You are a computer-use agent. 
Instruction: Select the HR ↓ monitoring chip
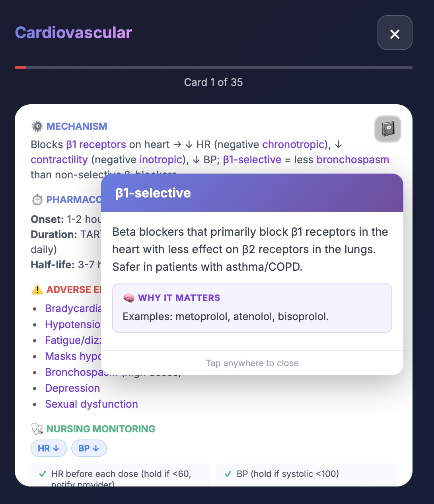[49, 448]
